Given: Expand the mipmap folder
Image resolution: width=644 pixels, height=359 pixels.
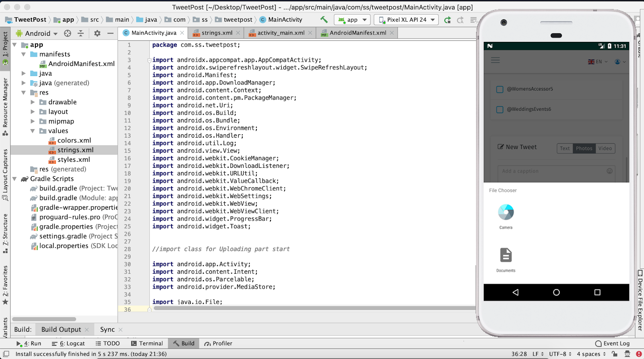Looking at the screenshot, I should [33, 121].
